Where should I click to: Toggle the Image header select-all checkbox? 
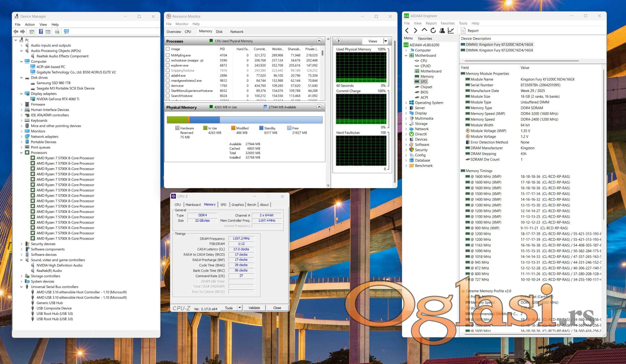coord(168,49)
